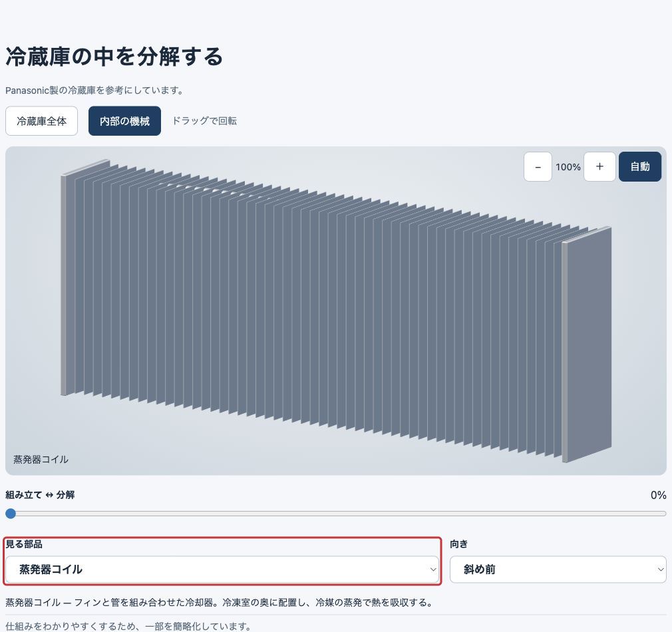Viewport: 672px width, 632px height.
Task: Click the 0% disassembly value
Action: pyautogui.click(x=658, y=496)
